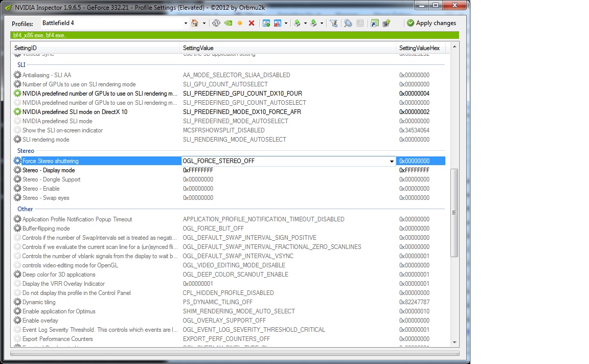Click the filter by user icon
Viewport: 589px width, 364px height.
333,24
